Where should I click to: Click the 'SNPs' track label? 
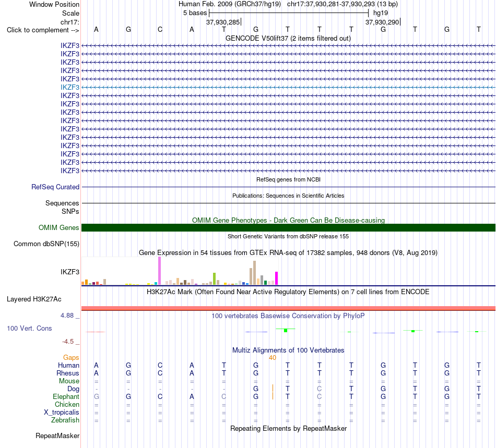70,211
